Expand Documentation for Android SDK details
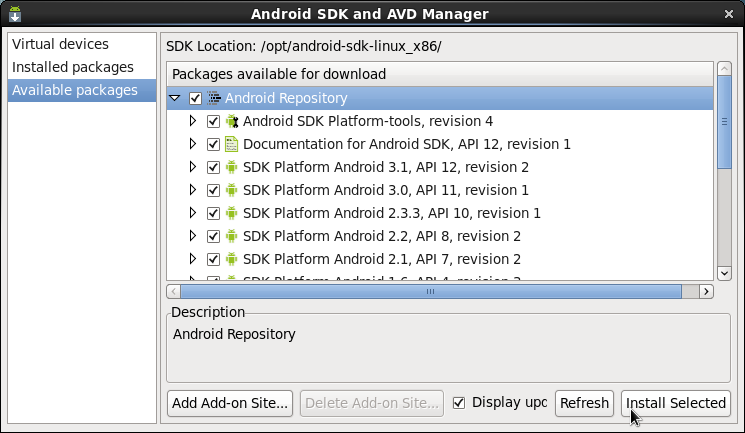 click(x=192, y=144)
